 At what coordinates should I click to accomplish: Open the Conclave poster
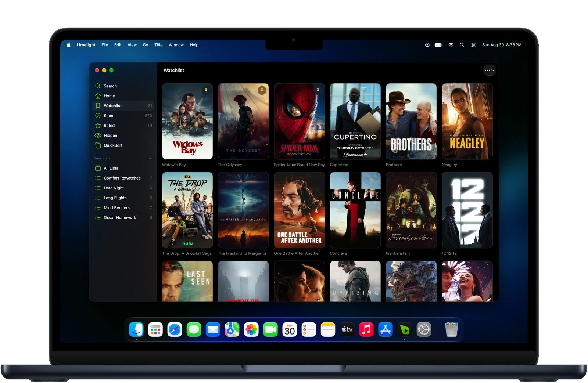pyautogui.click(x=355, y=210)
